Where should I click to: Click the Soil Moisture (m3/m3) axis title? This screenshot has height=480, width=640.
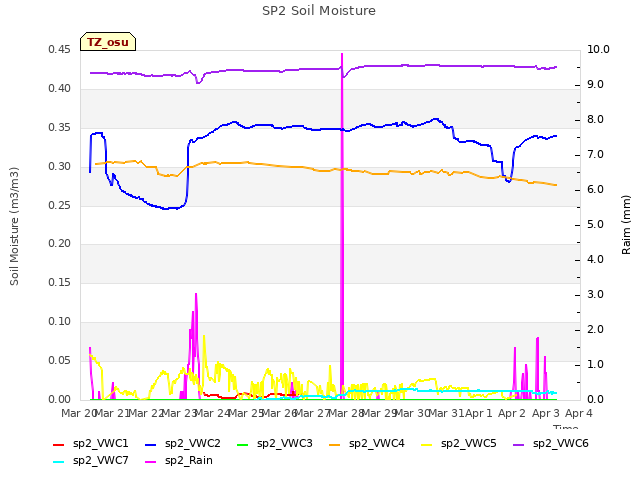14,226
